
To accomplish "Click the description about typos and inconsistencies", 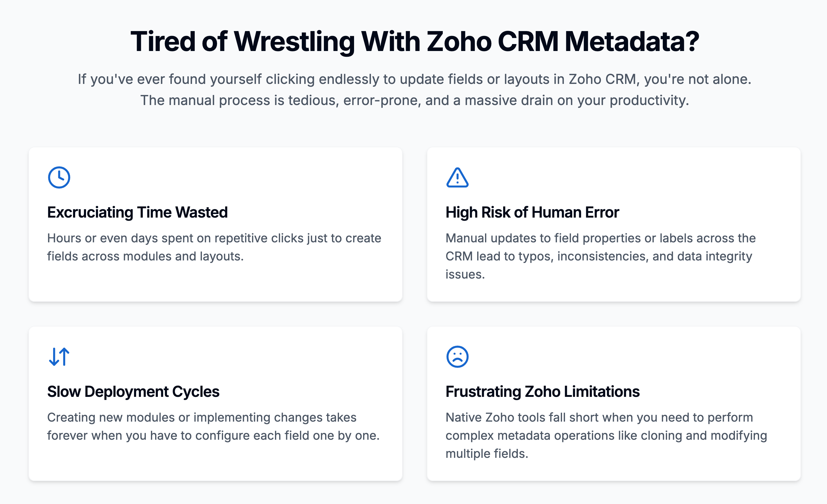I will pos(600,256).
